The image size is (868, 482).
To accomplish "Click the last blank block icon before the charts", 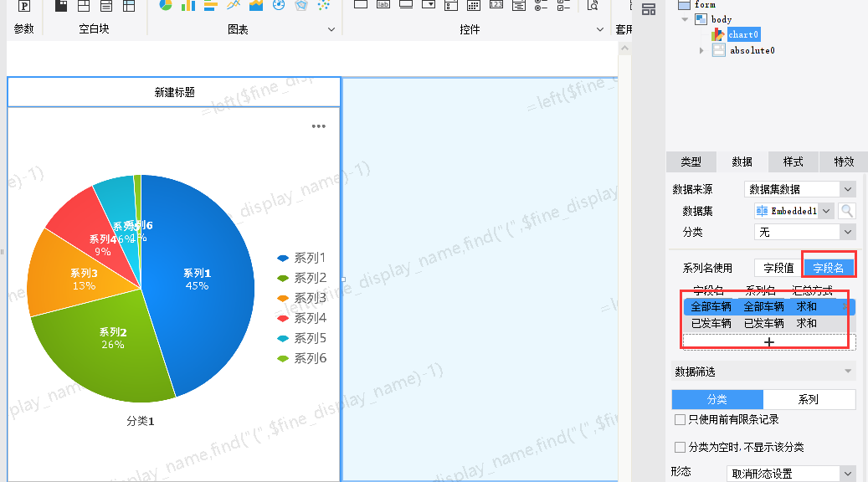I will point(129,6).
